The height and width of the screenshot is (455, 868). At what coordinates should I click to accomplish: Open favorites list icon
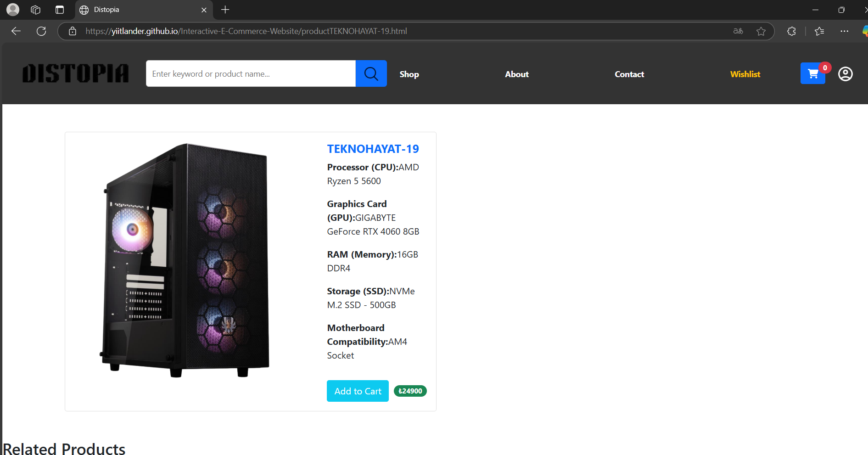pos(819,31)
